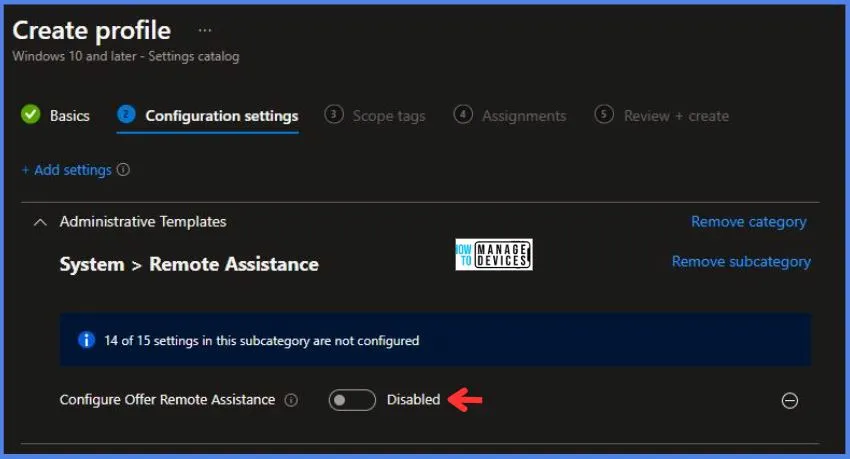Click the '14 of 15 settings' message text
Screen dimensions: 850x459
[x=261, y=340]
